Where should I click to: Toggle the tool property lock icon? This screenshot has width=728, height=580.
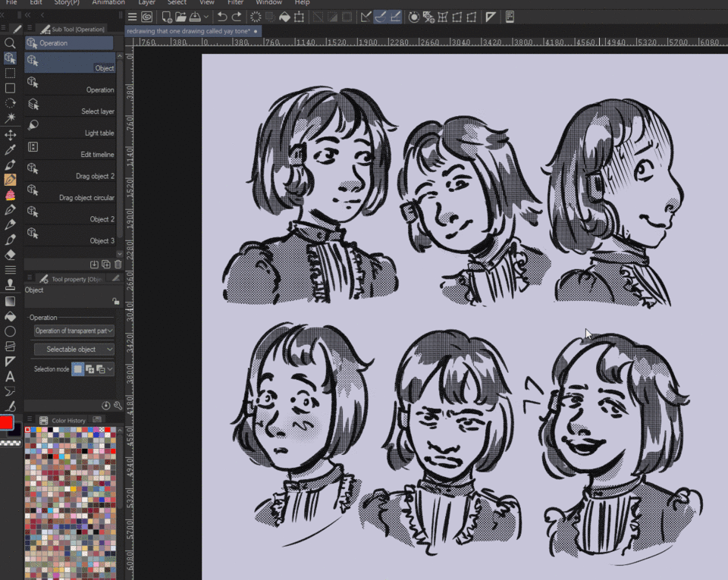[115, 301]
